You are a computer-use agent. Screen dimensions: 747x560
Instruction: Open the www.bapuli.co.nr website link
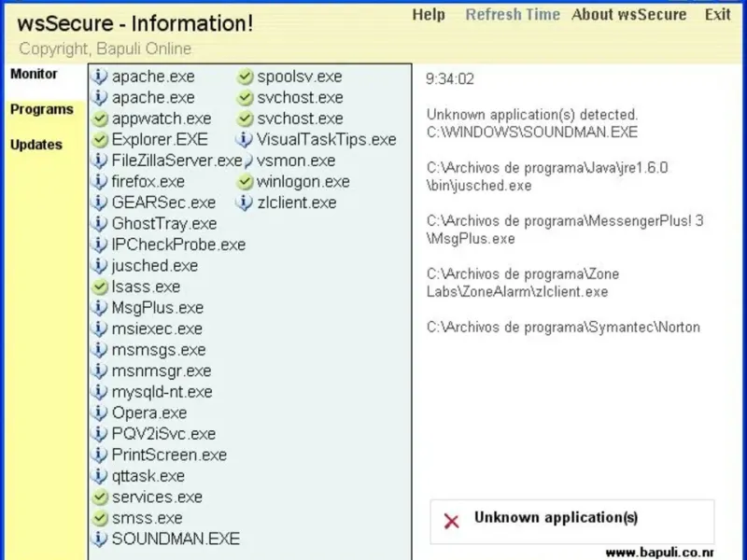[x=672, y=553]
